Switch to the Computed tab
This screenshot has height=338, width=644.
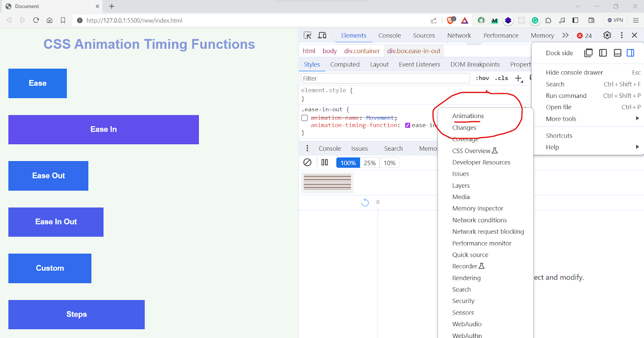[345, 64]
